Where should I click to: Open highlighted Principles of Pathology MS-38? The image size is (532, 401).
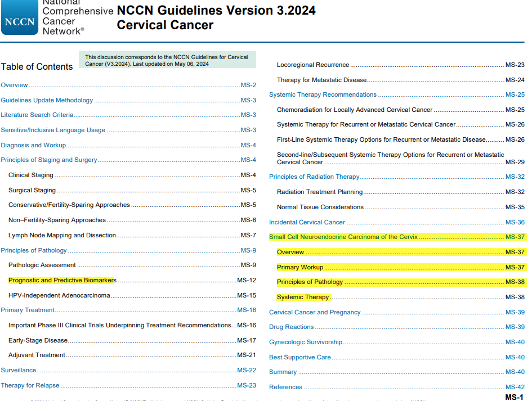point(401,282)
